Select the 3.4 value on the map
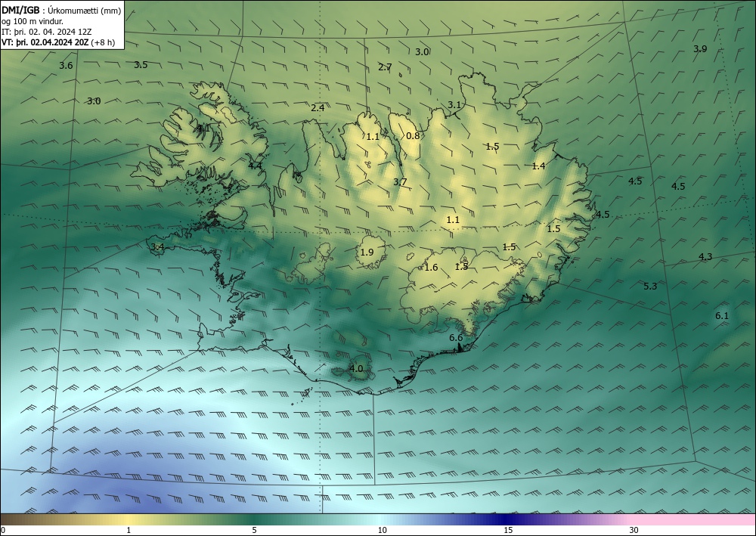Viewport: 756px width, 536px height. [x=158, y=246]
